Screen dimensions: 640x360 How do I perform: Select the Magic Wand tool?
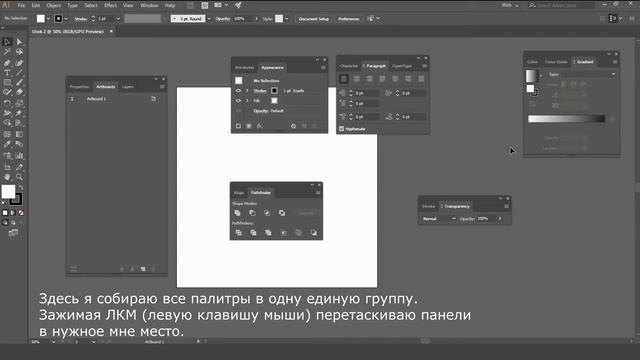7,52
